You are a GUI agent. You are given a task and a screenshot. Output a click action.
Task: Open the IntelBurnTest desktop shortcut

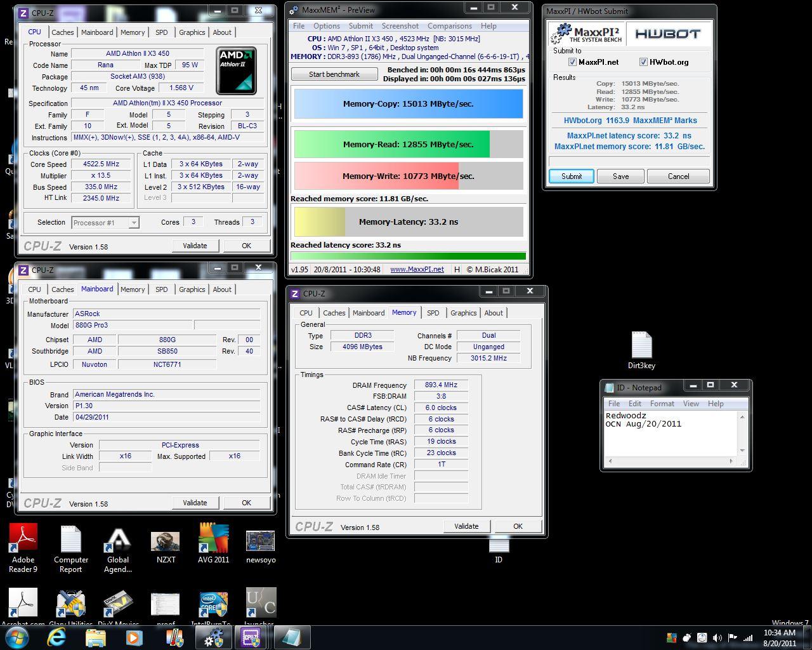click(x=213, y=607)
